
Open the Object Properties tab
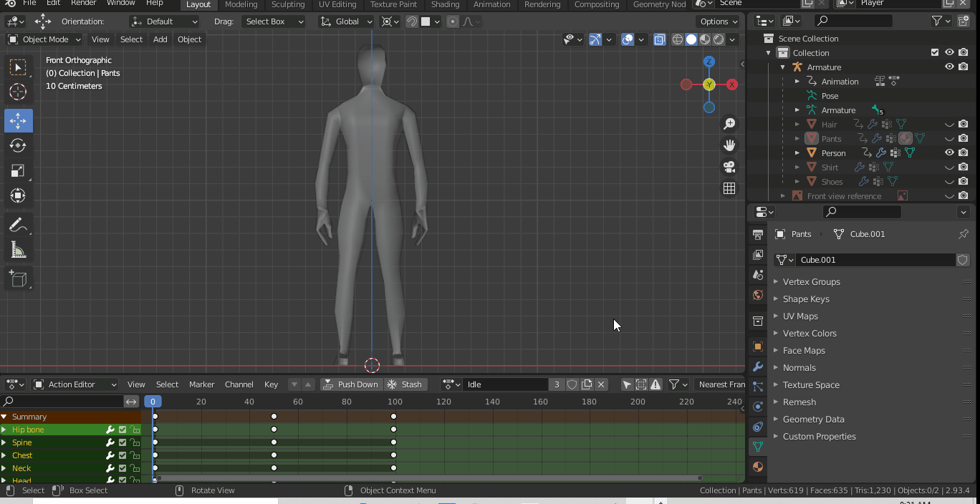click(x=757, y=346)
